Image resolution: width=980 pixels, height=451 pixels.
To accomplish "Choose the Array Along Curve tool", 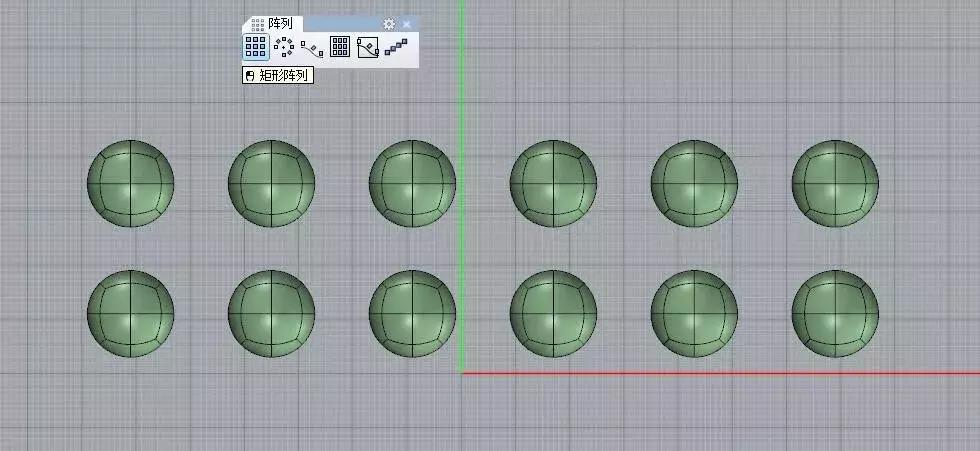I will pyautogui.click(x=312, y=47).
